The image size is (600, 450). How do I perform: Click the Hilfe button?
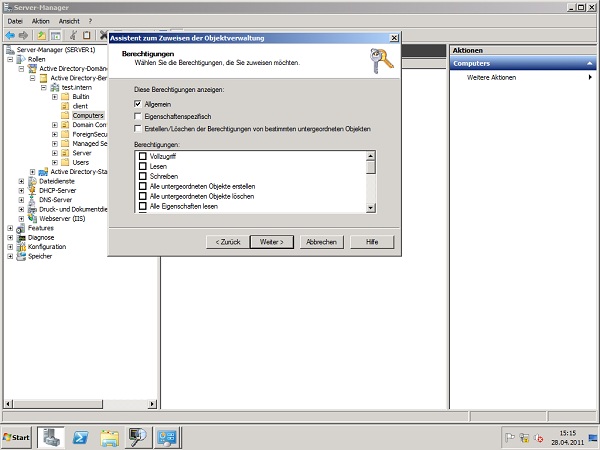(372, 242)
